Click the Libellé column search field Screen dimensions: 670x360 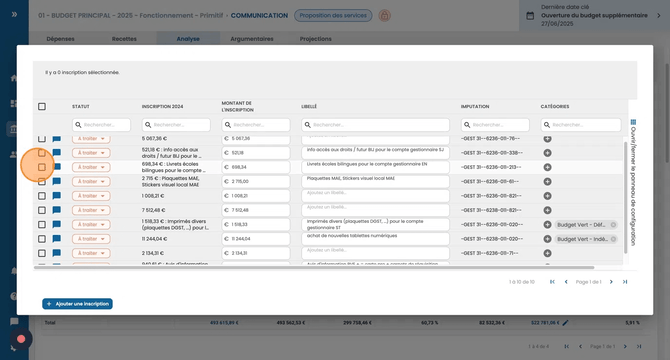coord(376,125)
